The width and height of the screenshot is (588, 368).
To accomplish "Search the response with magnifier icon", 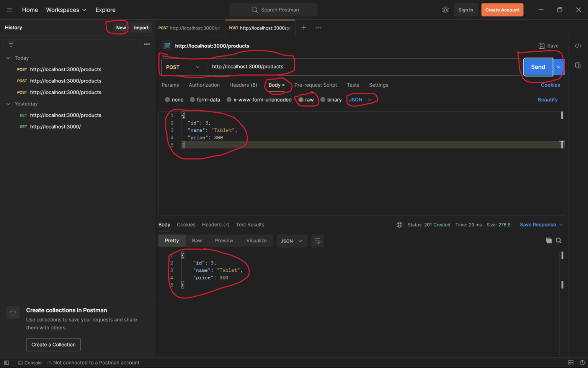I will pyautogui.click(x=559, y=240).
